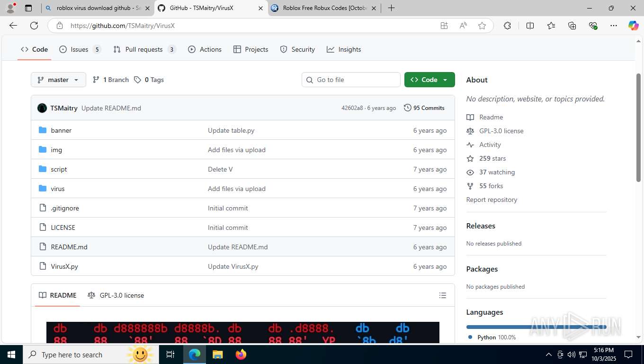Expand the green Code dropdown button
Screen dimensions: 644x364
point(429,80)
